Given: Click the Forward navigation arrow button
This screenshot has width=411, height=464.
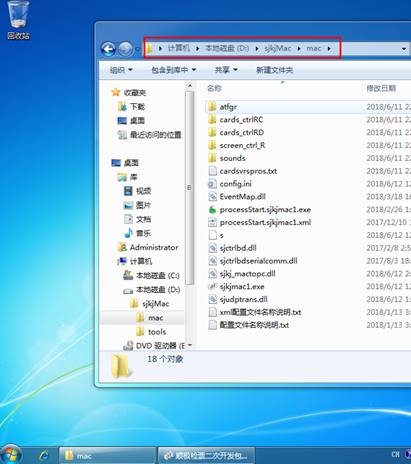Looking at the screenshot, I should click(126, 49).
